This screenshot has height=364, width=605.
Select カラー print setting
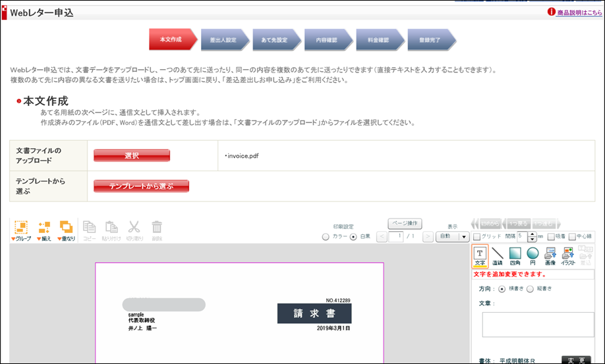click(326, 237)
